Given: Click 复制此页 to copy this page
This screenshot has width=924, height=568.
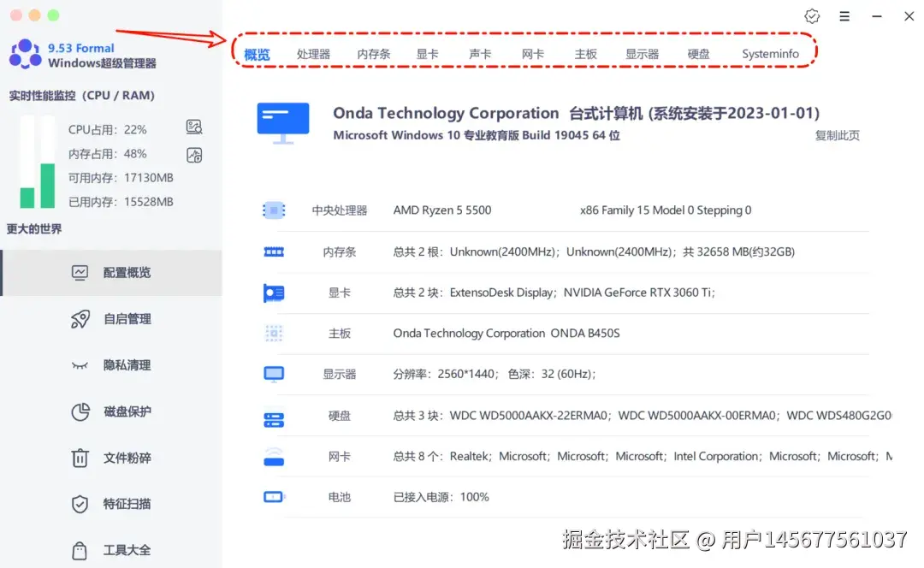Looking at the screenshot, I should (x=837, y=135).
